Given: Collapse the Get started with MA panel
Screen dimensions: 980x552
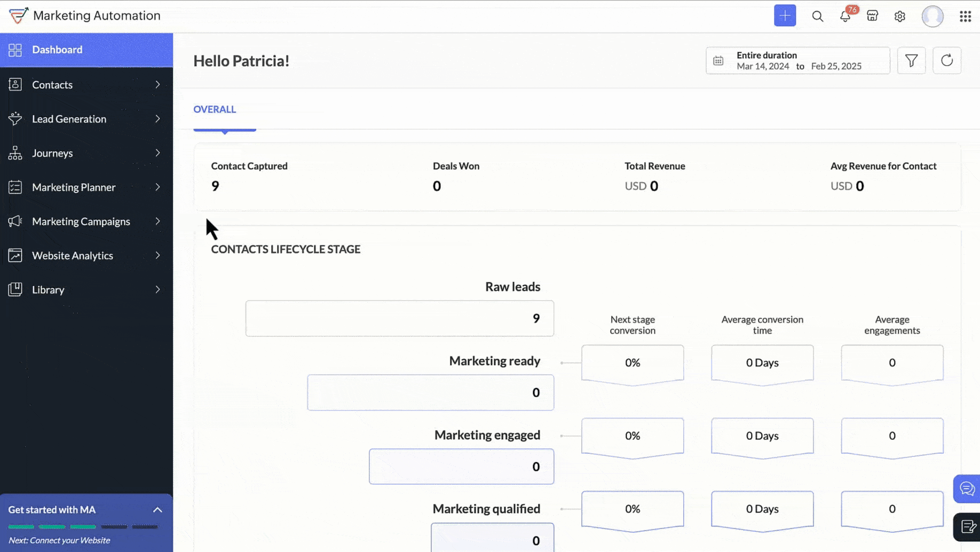Looking at the screenshot, I should point(157,510).
